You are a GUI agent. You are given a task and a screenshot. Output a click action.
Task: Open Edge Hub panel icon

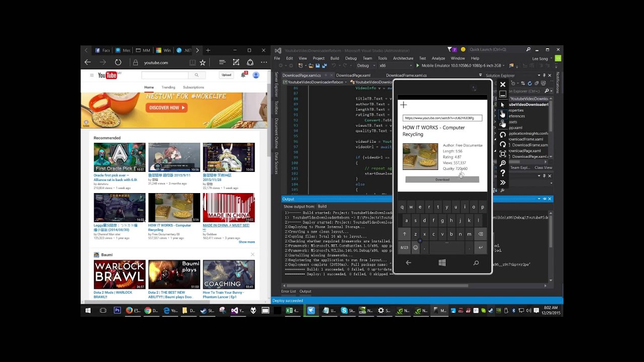pos(222,62)
